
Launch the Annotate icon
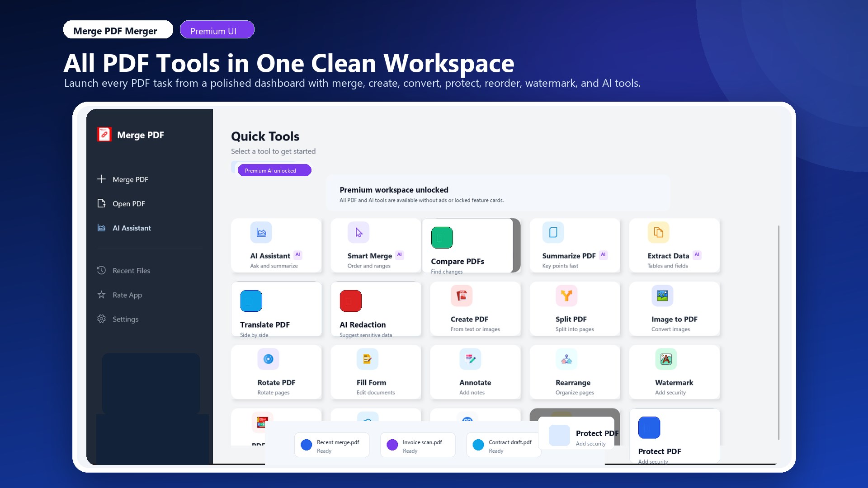click(x=470, y=359)
